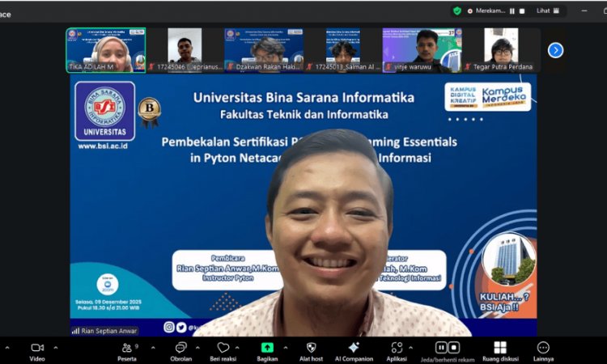Image resolution: width=607 pixels, height=364 pixels.
Task: Open the Lihat view layout menu
Action: 548,11
